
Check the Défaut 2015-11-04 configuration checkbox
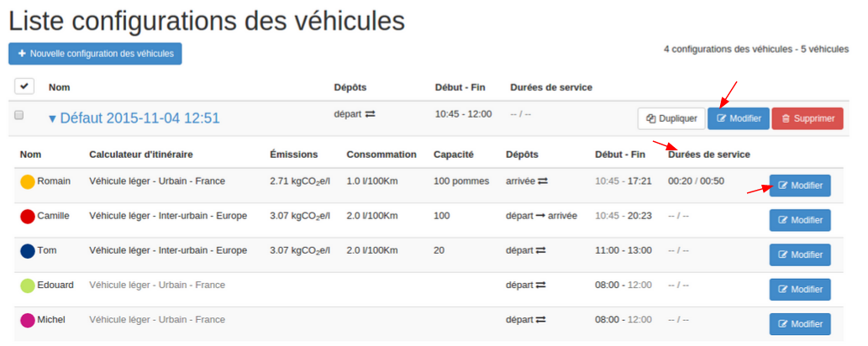(19, 115)
